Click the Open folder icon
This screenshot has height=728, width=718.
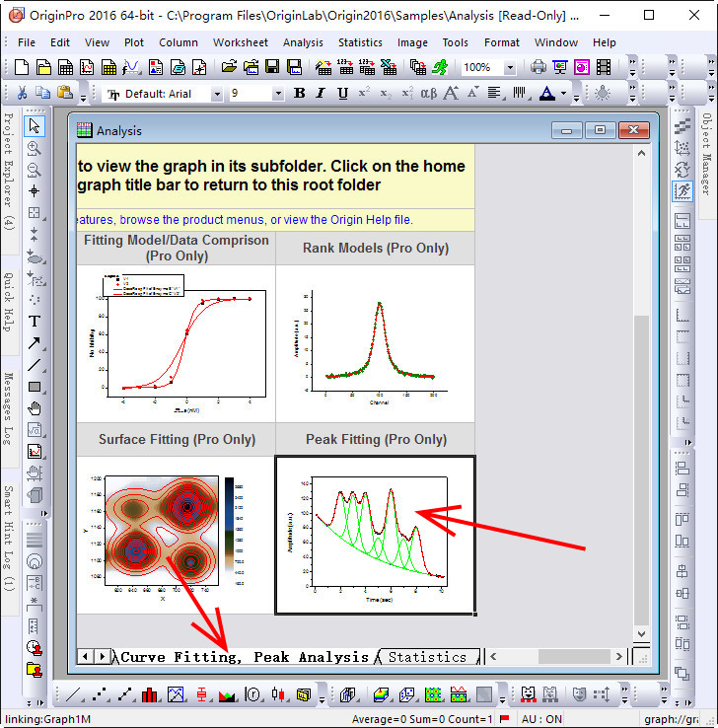[x=229, y=67]
